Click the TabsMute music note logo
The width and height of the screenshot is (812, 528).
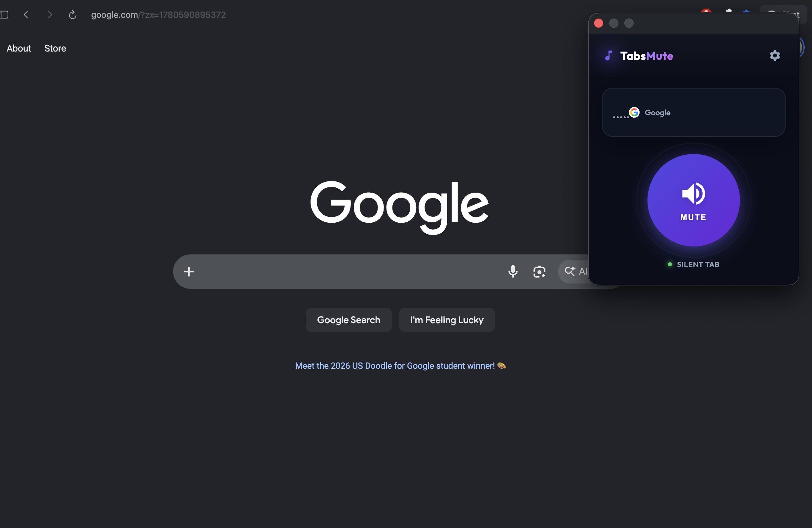(x=608, y=56)
